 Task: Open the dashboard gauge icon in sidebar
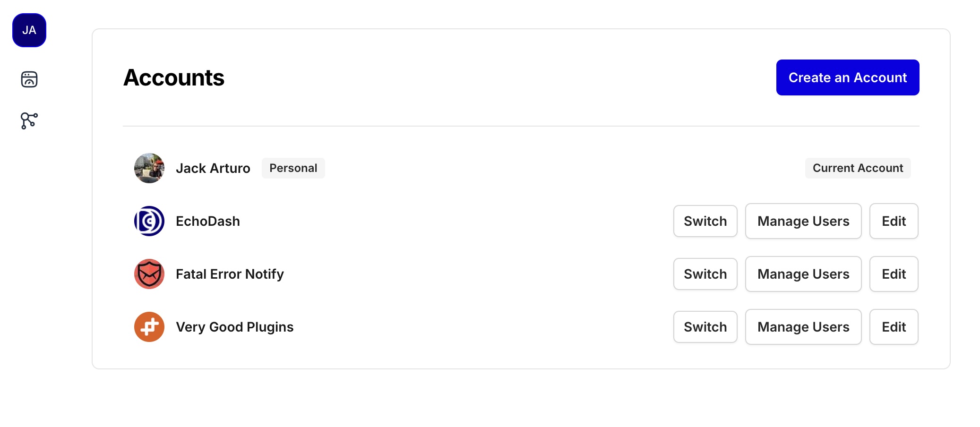[29, 79]
